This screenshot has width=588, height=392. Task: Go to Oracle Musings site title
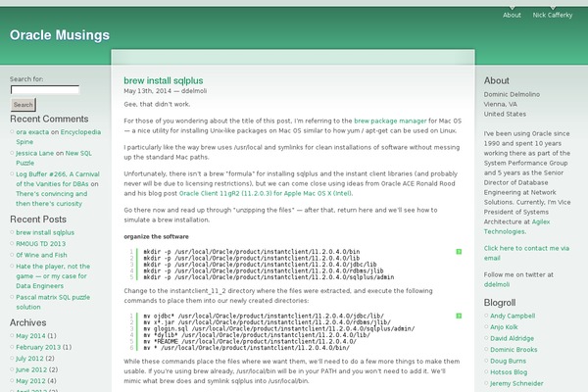point(60,35)
